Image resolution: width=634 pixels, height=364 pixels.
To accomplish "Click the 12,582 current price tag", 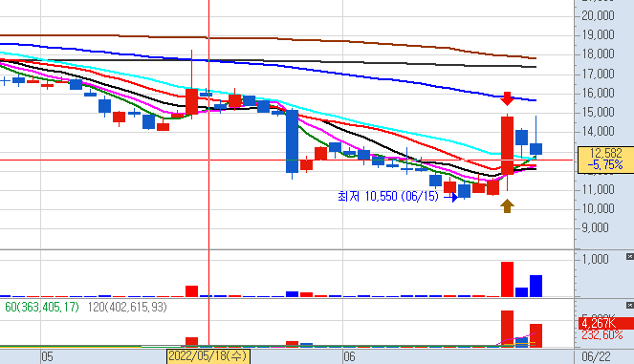I will pyautogui.click(x=605, y=153).
